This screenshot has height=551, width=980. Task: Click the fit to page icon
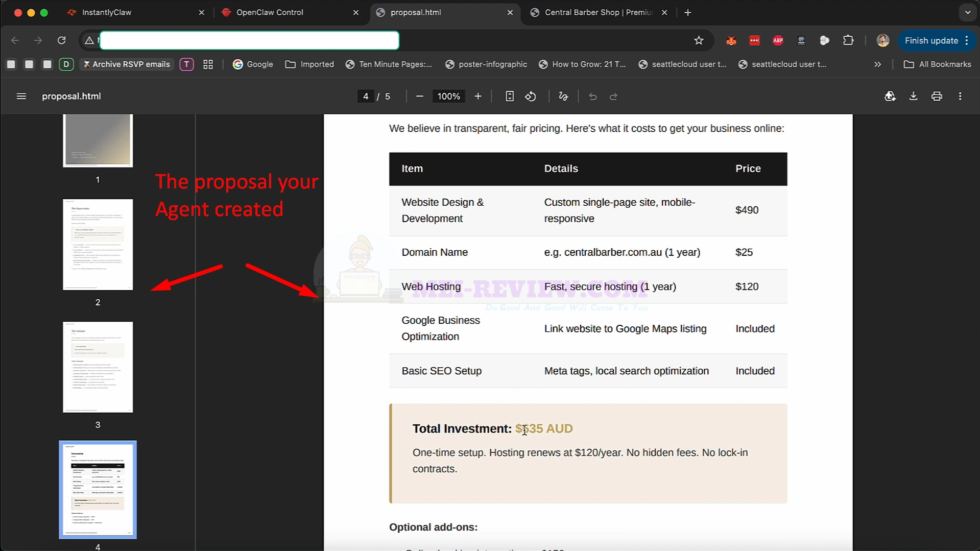click(509, 96)
